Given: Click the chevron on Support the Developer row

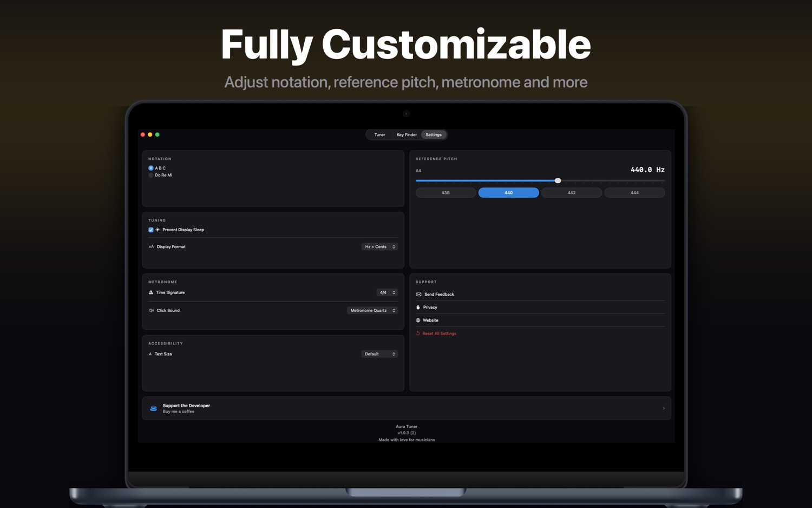Looking at the screenshot, I should coord(664,408).
